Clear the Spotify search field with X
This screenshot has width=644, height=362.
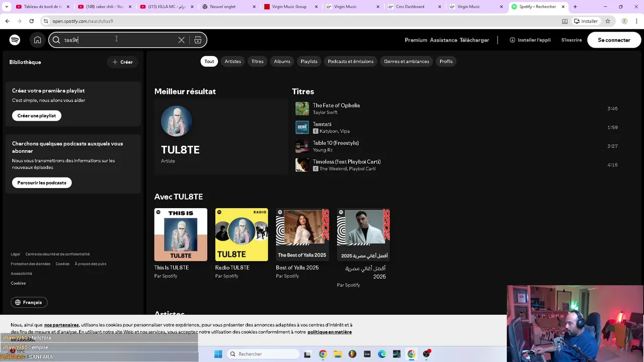181,40
